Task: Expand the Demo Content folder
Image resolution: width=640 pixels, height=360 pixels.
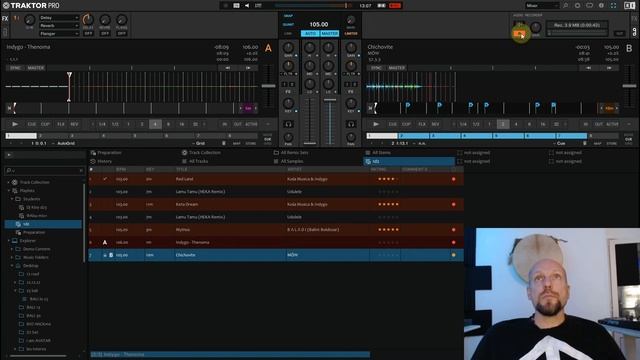Action: click(x=12, y=249)
